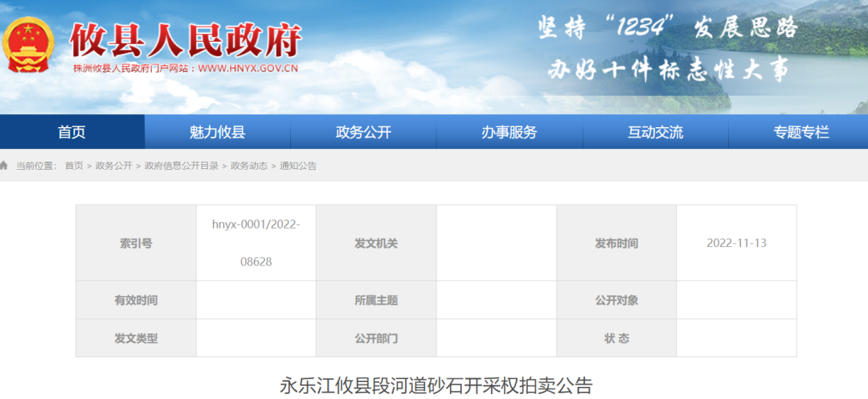Click the 办好十件标志性大事 banner text

pos(669,70)
